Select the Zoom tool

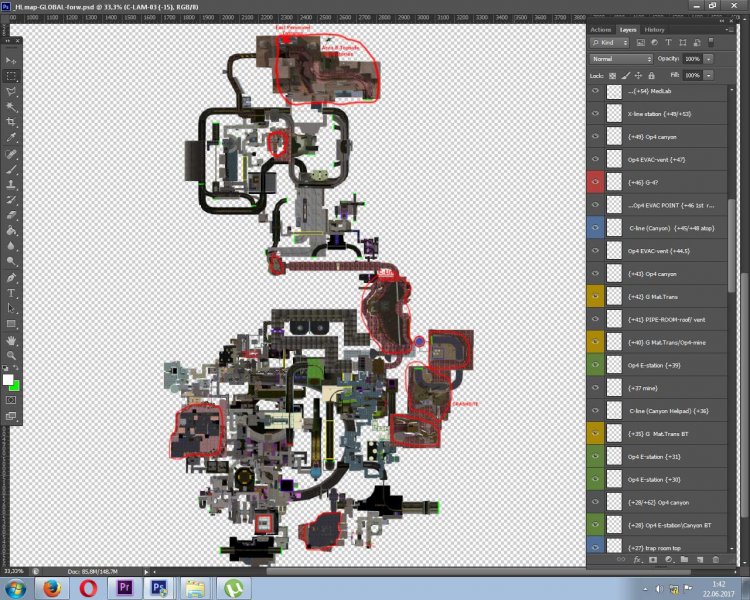[x=11, y=356]
